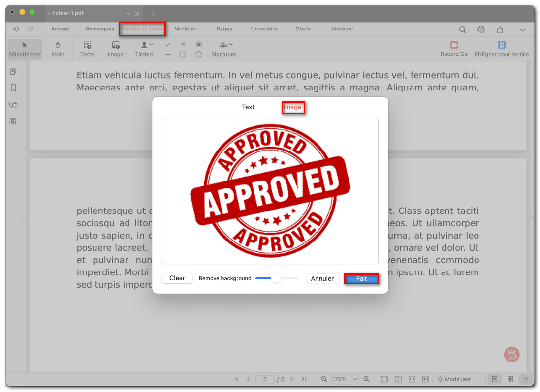Open the comments sidebar panel icon

[x=13, y=105]
